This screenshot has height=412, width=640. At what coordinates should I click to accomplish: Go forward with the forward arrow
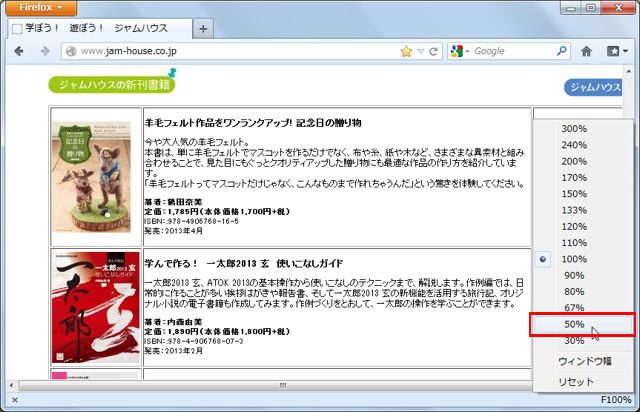pyautogui.click(x=45, y=51)
